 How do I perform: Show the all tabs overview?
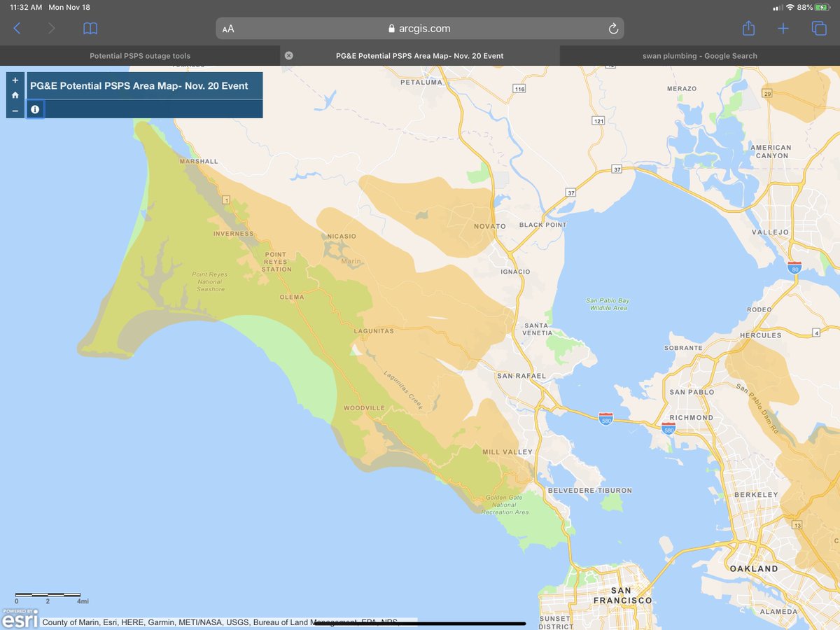coord(818,29)
